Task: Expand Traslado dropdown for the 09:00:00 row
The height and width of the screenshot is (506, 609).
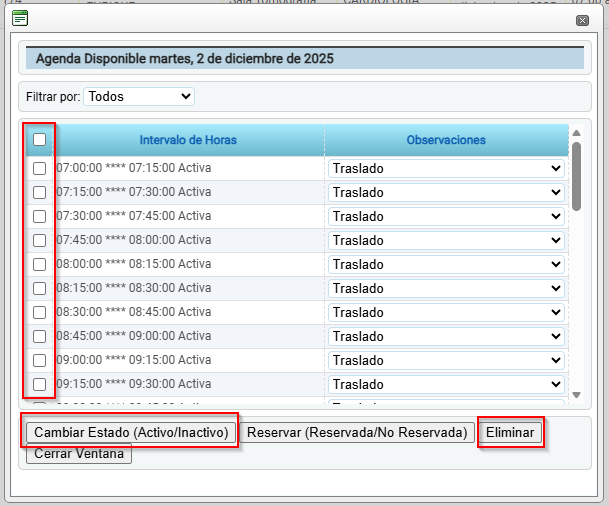Action: [446, 360]
